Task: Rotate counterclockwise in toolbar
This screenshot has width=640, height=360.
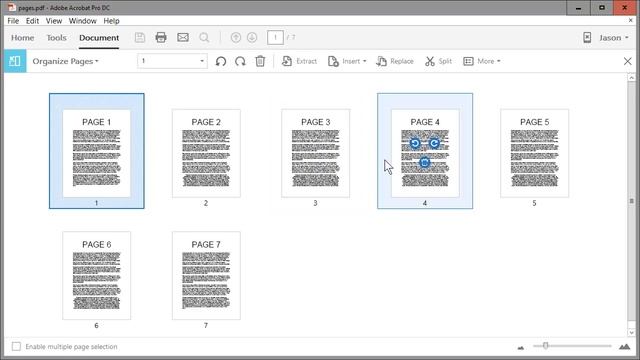Action: point(221,61)
